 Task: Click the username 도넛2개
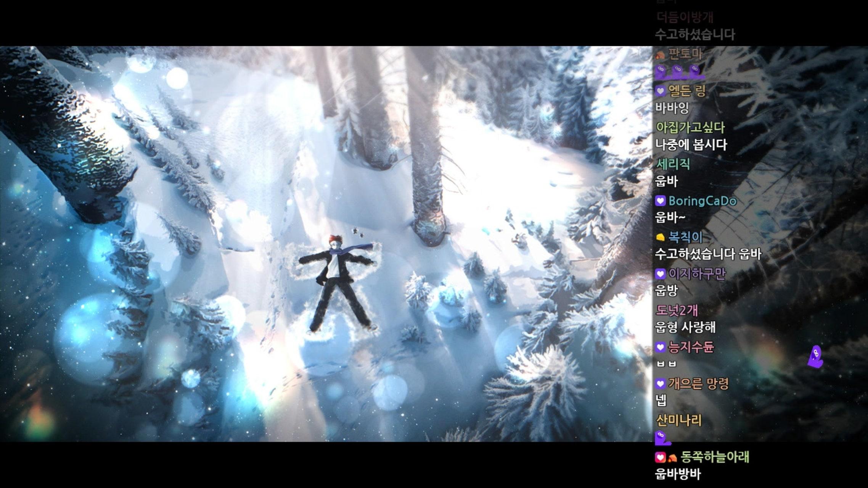pos(677,310)
